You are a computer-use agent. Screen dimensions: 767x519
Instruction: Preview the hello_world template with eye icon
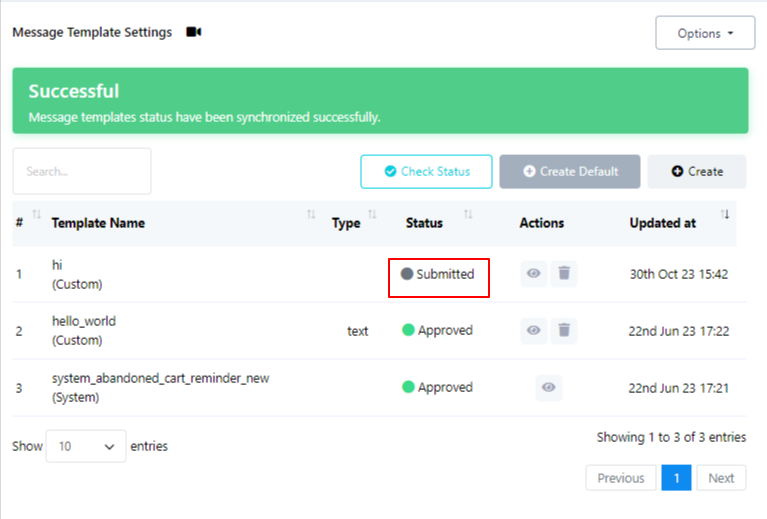tap(535, 330)
